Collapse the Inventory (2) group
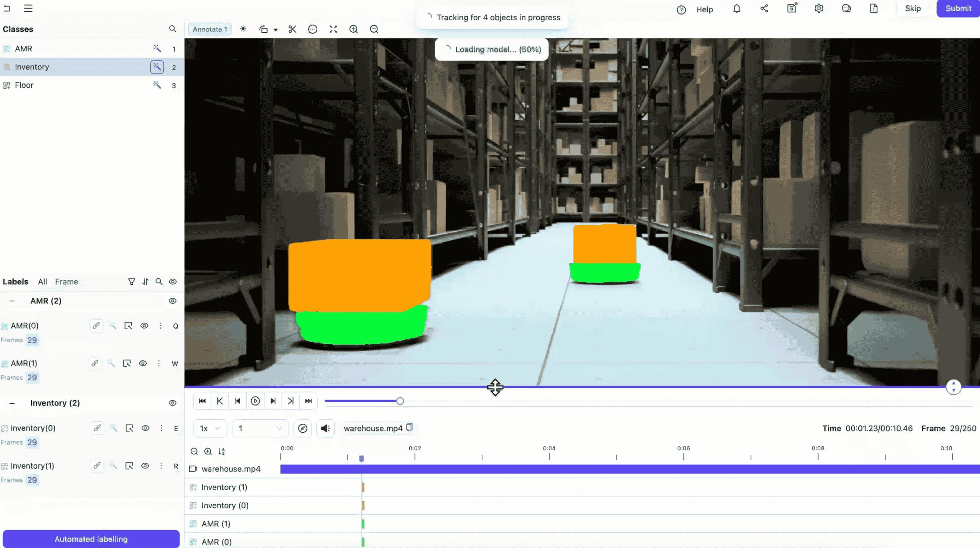Image resolution: width=980 pixels, height=548 pixels. [x=12, y=403]
